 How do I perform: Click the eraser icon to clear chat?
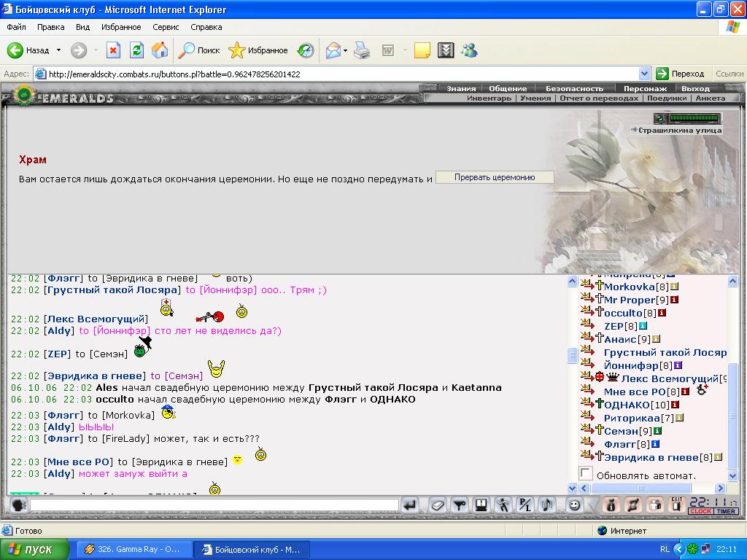437,505
